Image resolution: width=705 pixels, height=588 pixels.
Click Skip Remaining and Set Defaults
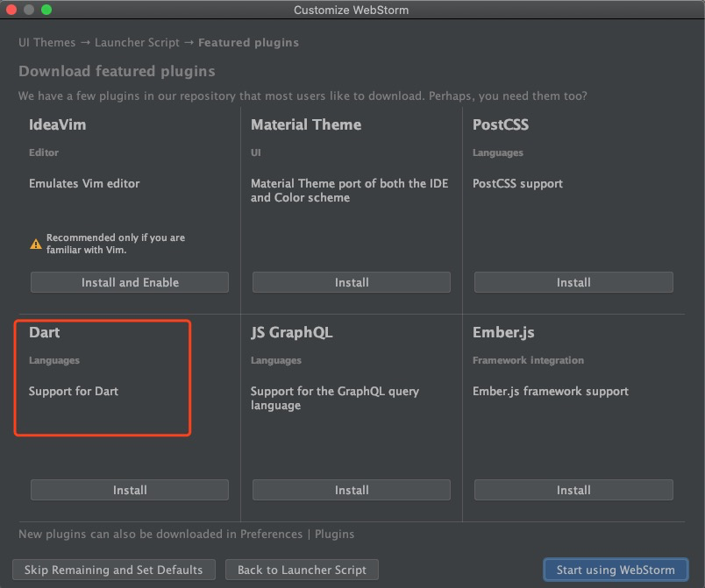(x=114, y=570)
